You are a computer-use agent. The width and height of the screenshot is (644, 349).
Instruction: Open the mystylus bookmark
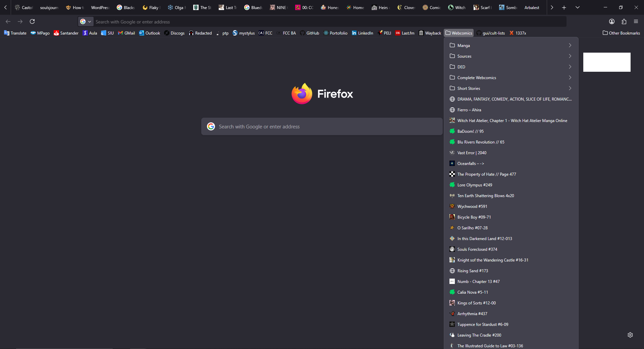(244, 33)
